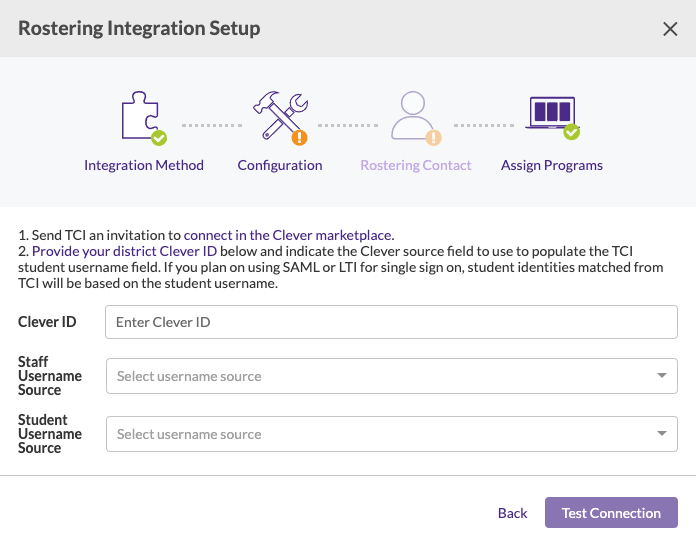The image size is (696, 546).
Task: Click the Back link
Action: pos(512,513)
